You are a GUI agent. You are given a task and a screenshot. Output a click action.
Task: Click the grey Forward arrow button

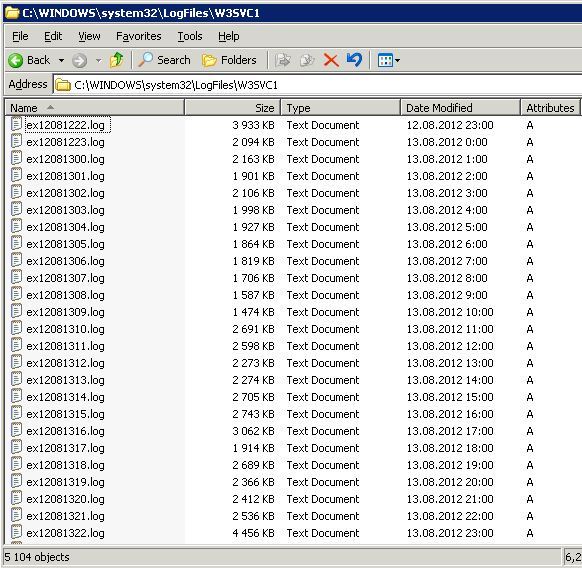[79, 60]
